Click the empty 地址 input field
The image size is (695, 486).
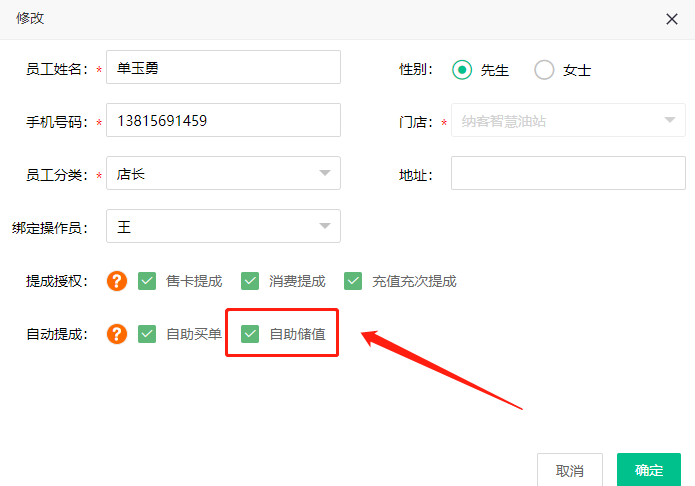pyautogui.click(x=567, y=174)
